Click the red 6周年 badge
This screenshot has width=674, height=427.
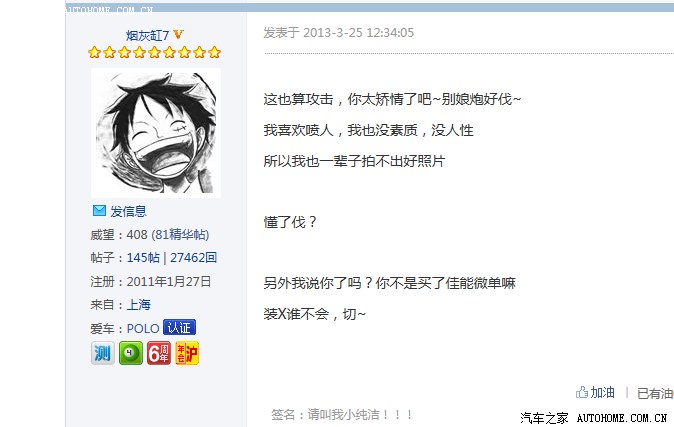click(x=159, y=353)
